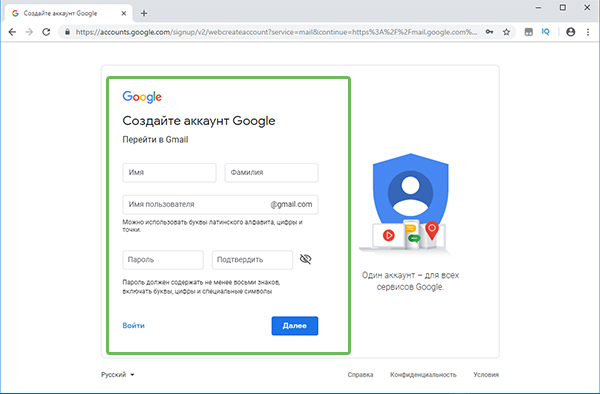Open the Chrome profile avatar
This screenshot has height=394, width=600.
571,32
